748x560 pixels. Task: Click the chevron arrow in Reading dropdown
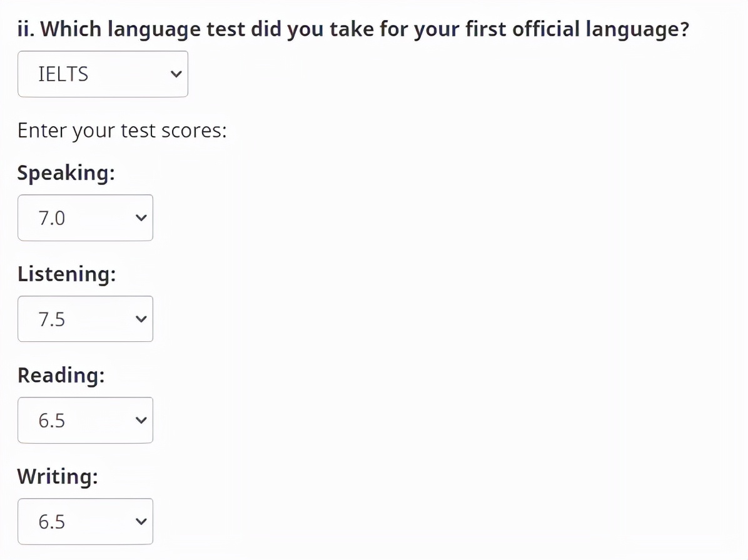141,421
